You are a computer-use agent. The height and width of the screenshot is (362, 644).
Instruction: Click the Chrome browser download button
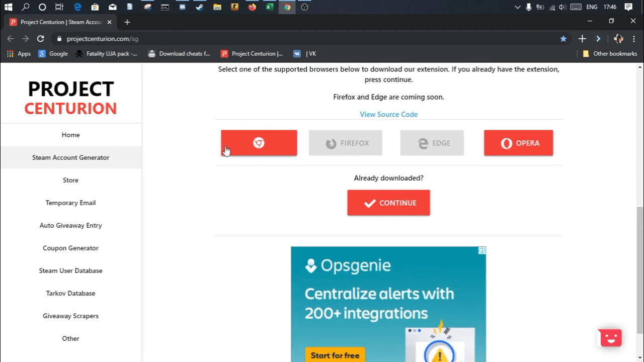[259, 143]
